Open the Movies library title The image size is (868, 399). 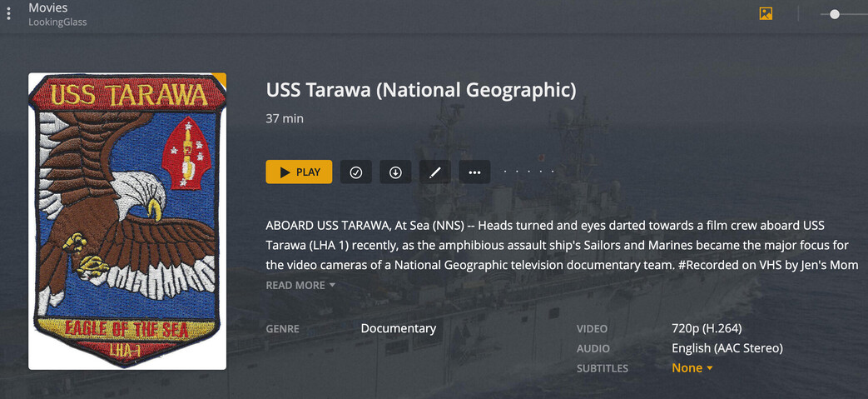click(x=48, y=7)
